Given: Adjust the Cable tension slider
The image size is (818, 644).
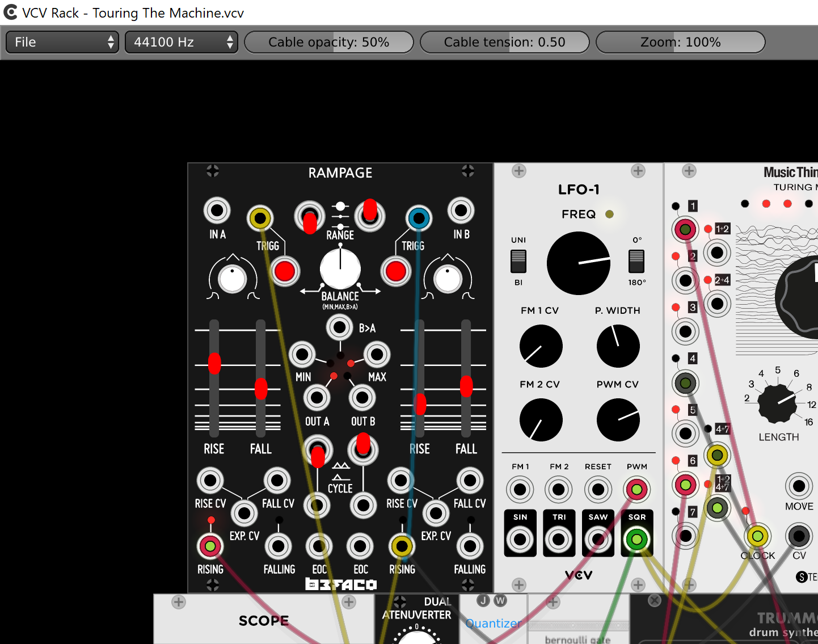Looking at the screenshot, I should [x=505, y=42].
